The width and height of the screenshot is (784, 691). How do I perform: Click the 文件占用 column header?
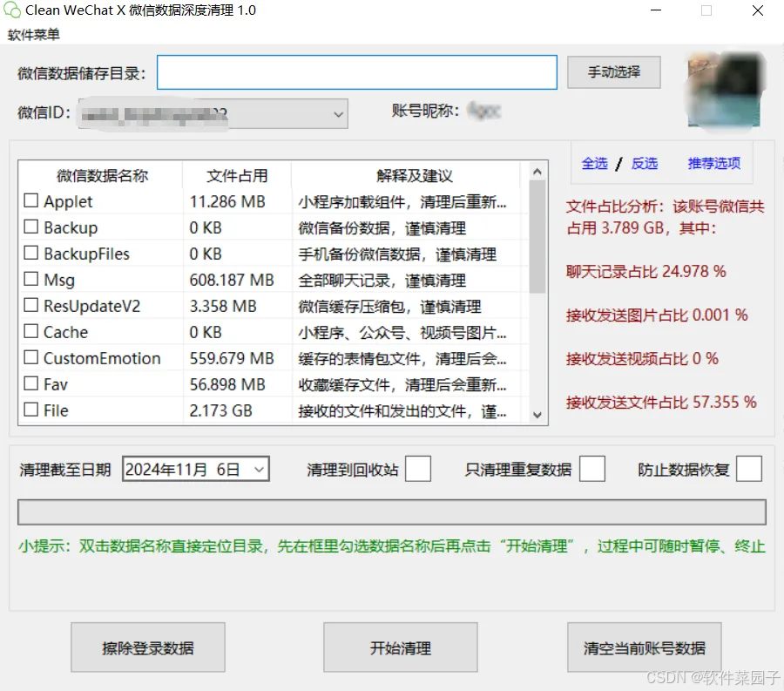click(237, 175)
